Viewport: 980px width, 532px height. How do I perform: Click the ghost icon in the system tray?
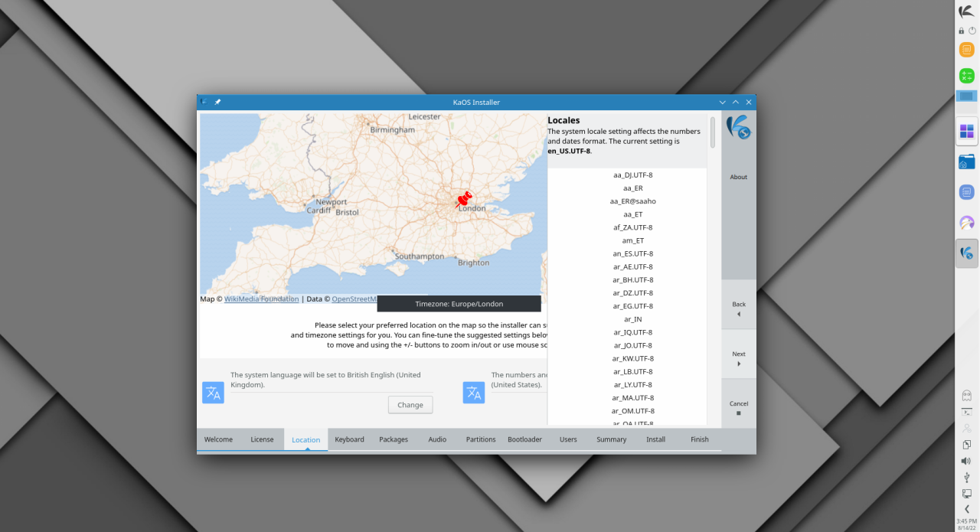(966, 396)
